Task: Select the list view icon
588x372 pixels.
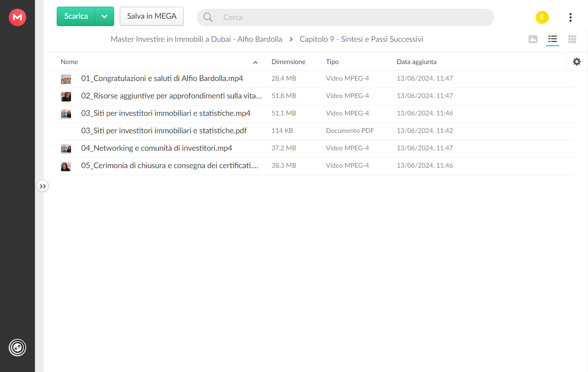Action: pos(553,39)
